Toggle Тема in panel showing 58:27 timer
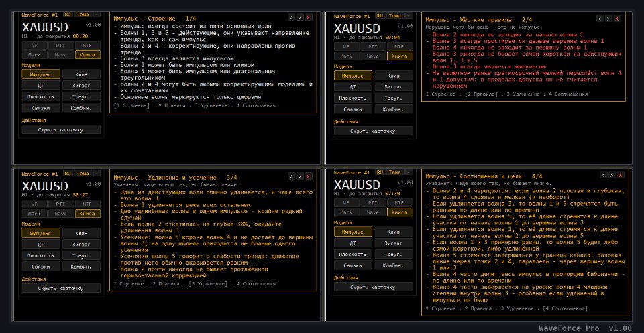Image resolution: width=644 pixels, height=333 pixels. click(x=83, y=173)
